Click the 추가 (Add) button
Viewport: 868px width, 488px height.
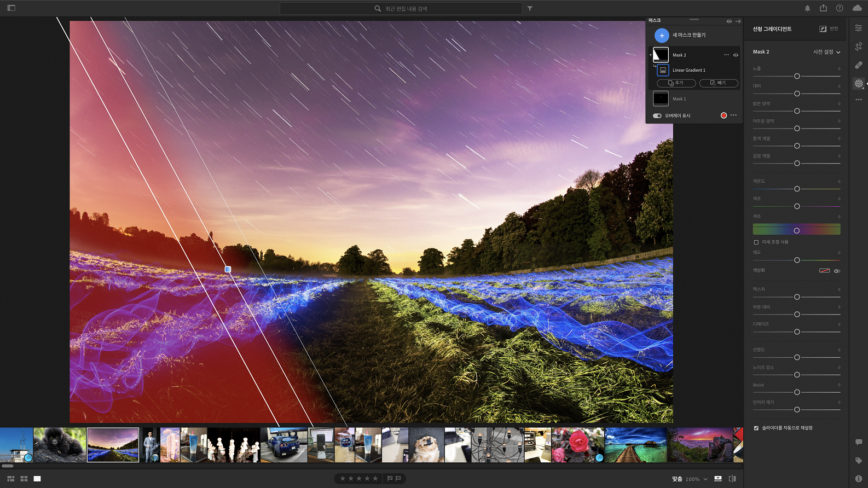676,83
